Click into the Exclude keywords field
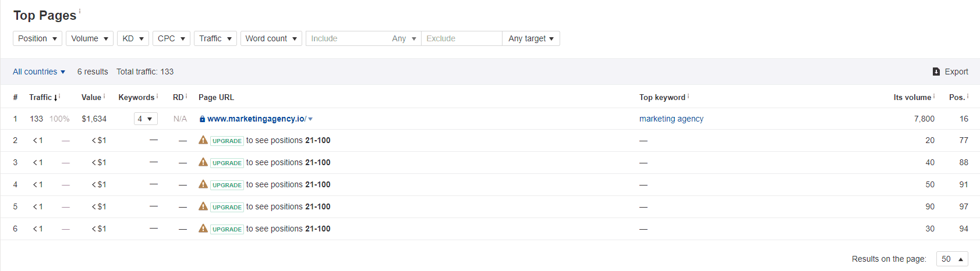The width and height of the screenshot is (980, 271). (461, 38)
